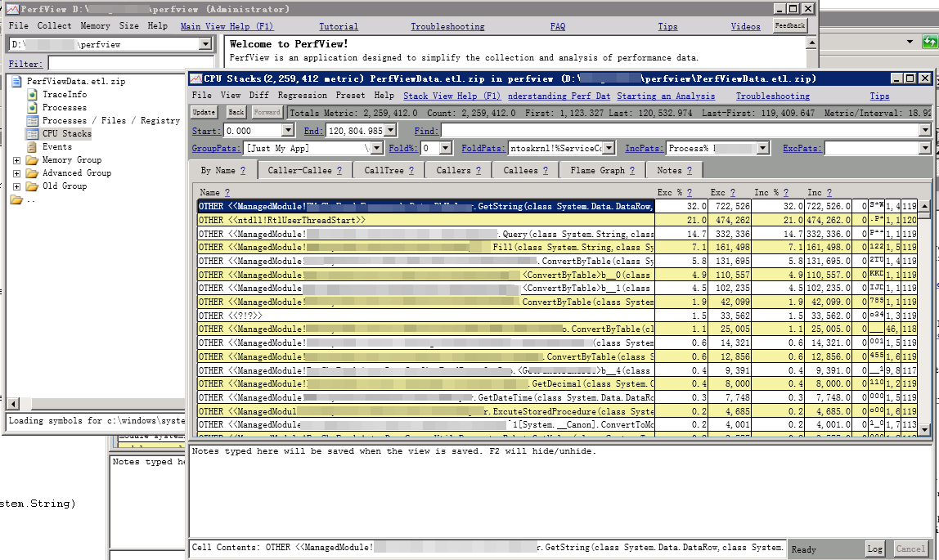
Task: Open the GroupPats dropdown
Action: click(377, 148)
